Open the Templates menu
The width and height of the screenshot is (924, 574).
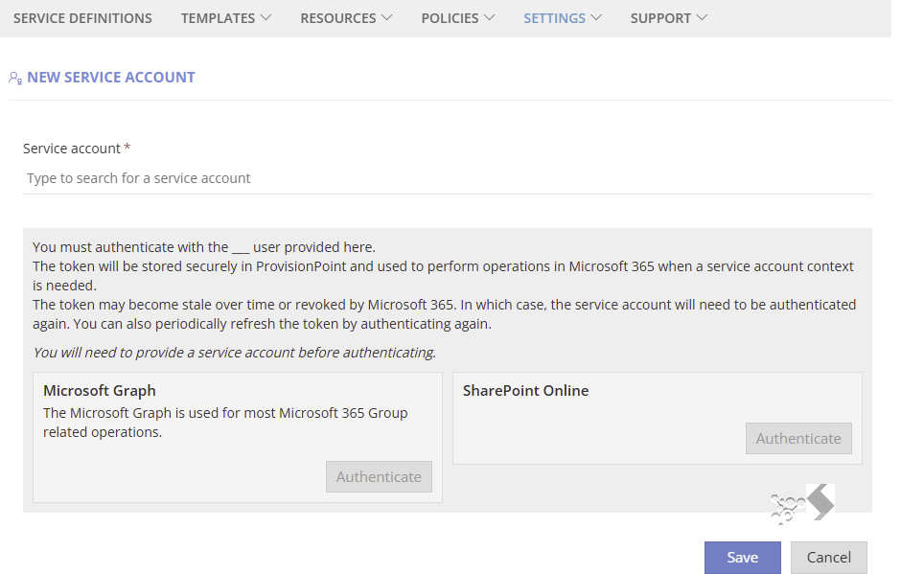[218, 18]
